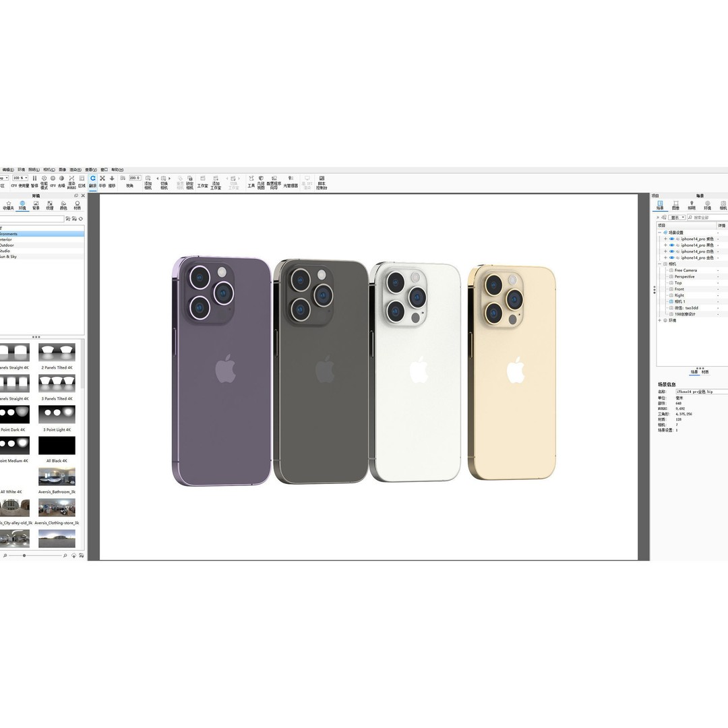The width and height of the screenshot is (728, 728).
Task: Expand the iphone14_pro 金色 tree node
Action: point(665,257)
